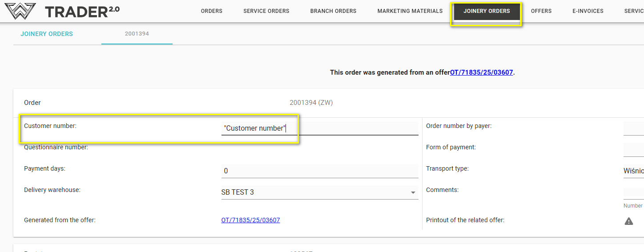Click the Order number by payer field
The width and height of the screenshot is (644, 252).
pyautogui.click(x=633, y=128)
